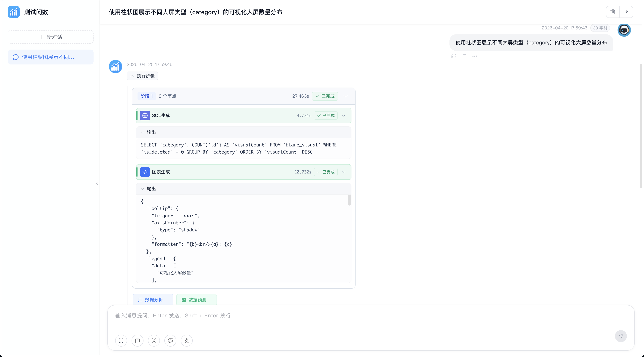Switch to the 数据预测 tab
644x357 pixels.
pos(196,299)
